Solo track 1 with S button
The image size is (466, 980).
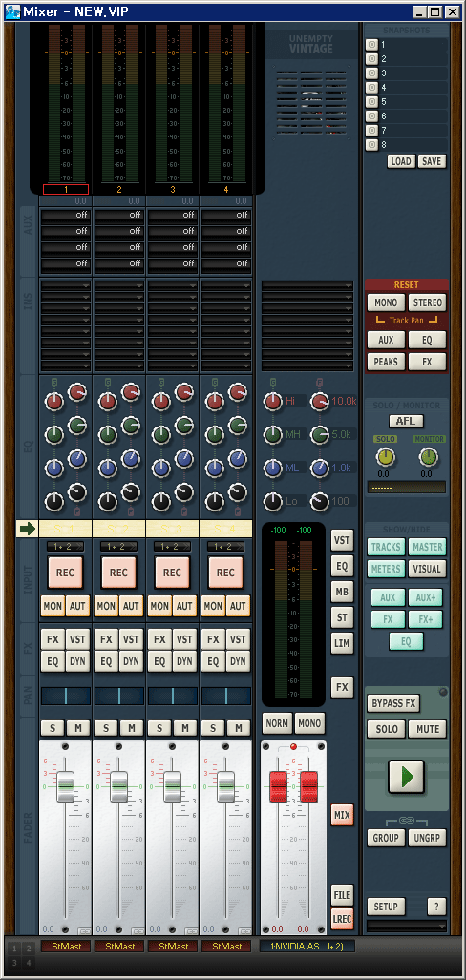point(52,728)
